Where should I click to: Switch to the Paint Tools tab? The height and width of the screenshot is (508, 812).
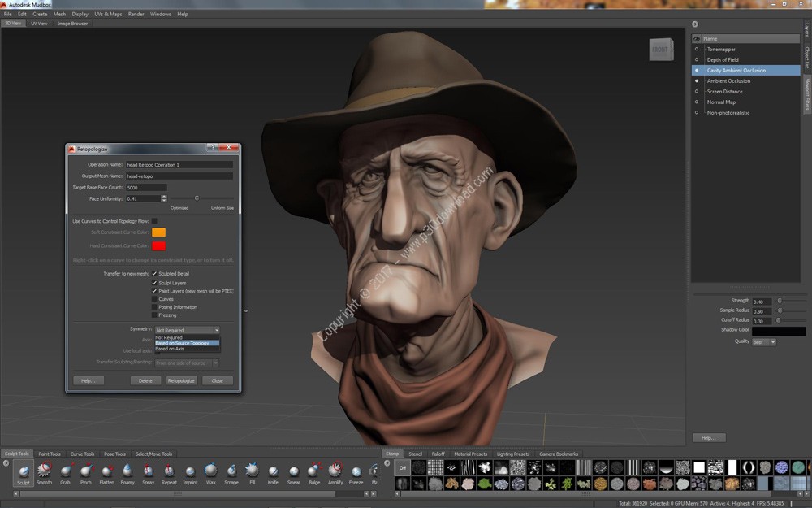[x=50, y=454]
